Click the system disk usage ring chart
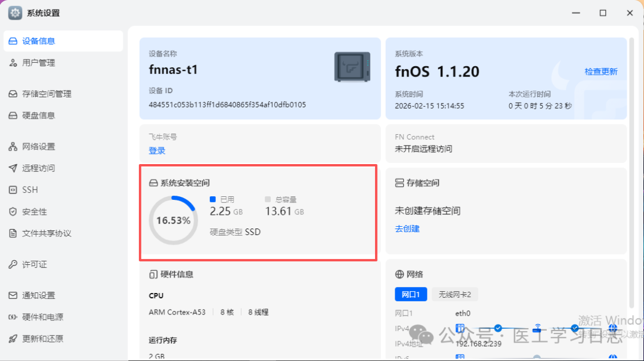 173,220
